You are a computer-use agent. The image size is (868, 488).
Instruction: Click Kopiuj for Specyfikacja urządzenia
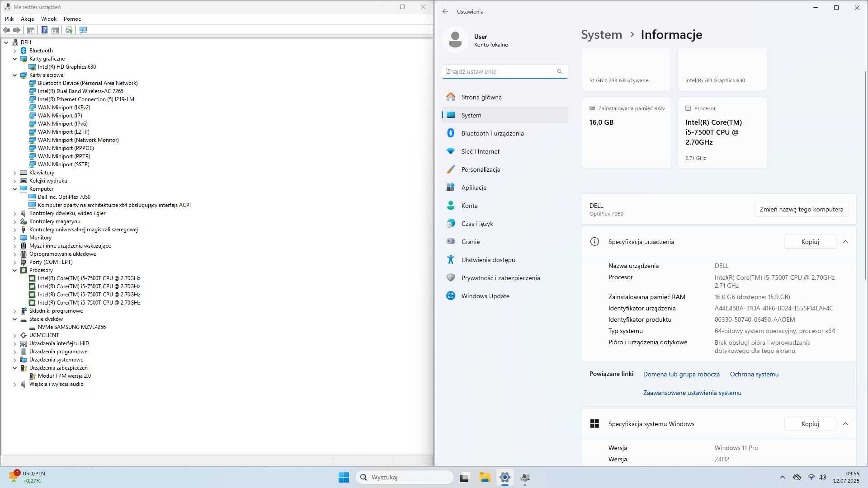click(810, 242)
